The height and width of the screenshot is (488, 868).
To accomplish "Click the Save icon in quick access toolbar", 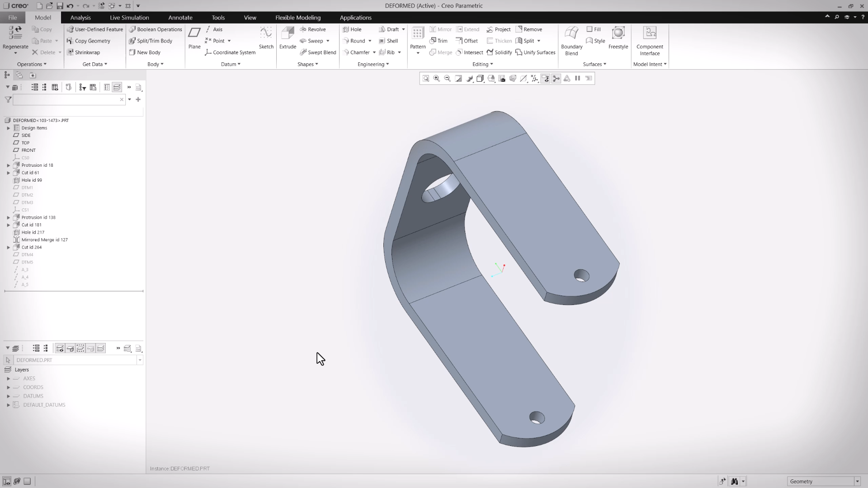I will coord(60,6).
